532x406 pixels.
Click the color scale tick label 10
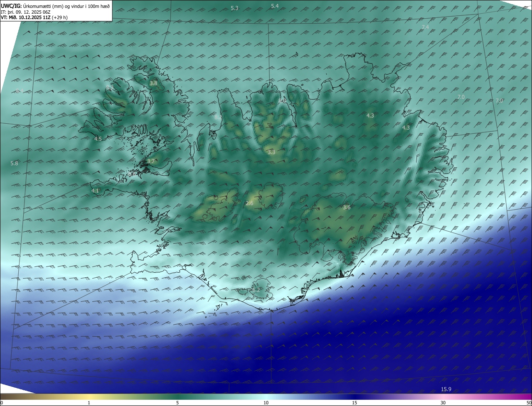coord(266,403)
